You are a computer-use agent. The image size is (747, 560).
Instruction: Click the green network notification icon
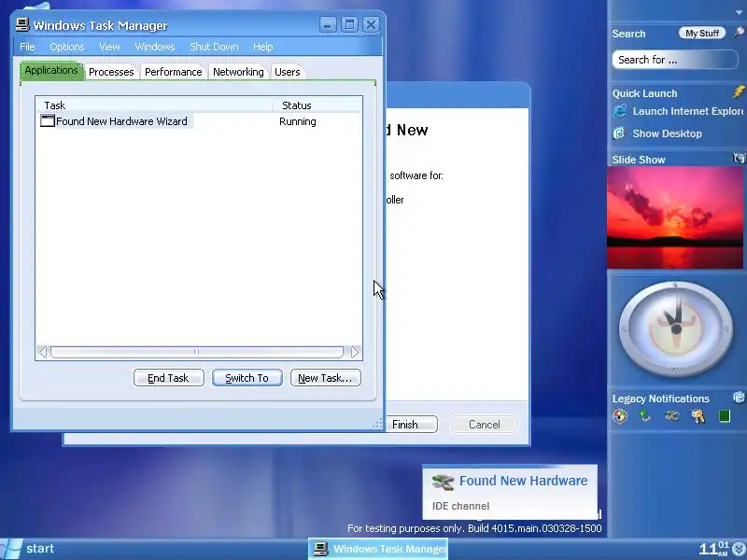coord(645,416)
